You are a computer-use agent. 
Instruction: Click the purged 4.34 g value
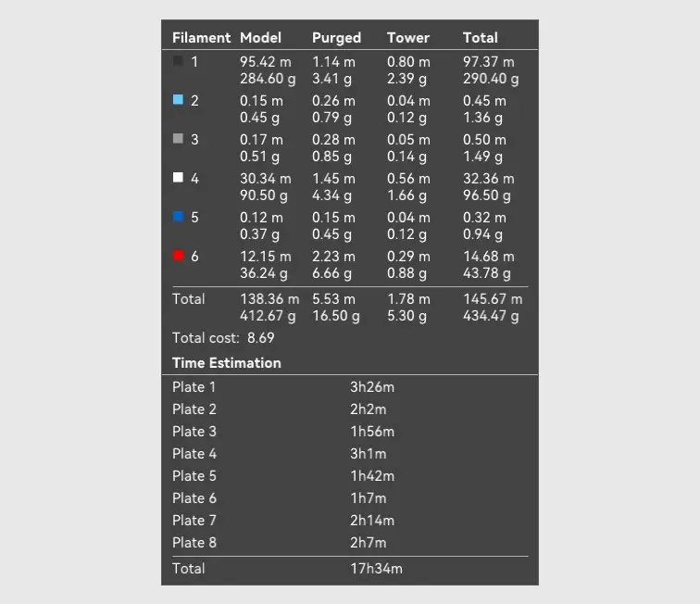coord(331,195)
